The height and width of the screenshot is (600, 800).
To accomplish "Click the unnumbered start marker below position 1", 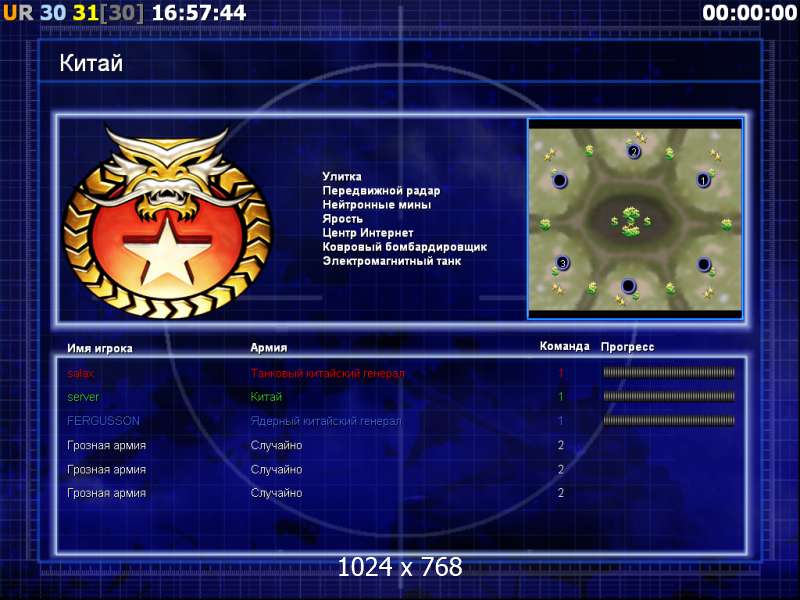I will pyautogui.click(x=704, y=264).
